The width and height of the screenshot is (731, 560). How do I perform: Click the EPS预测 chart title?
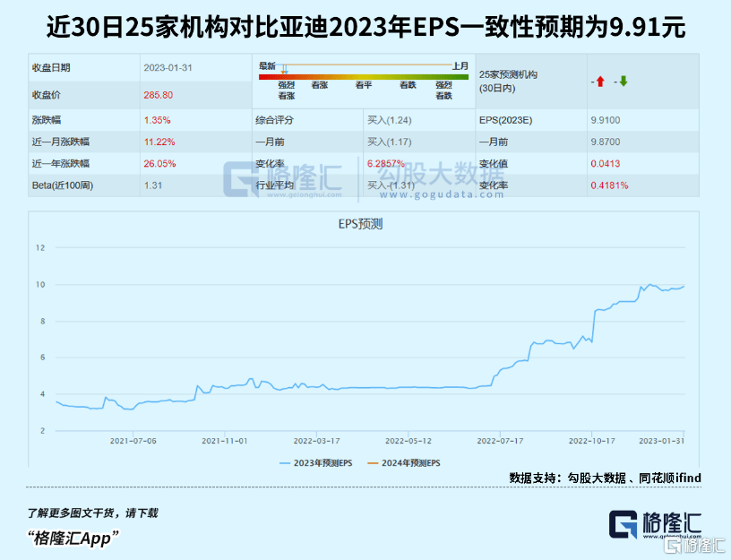tap(360, 224)
